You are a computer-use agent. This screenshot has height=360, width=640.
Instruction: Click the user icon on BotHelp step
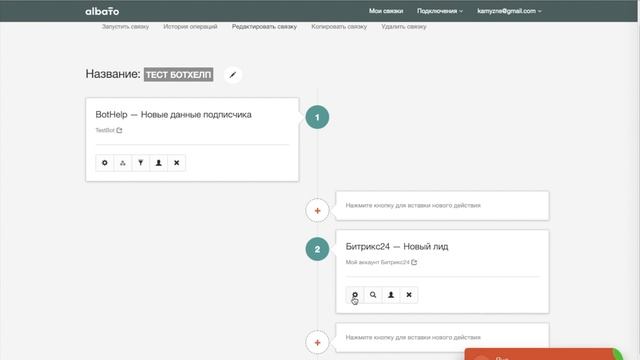159,163
